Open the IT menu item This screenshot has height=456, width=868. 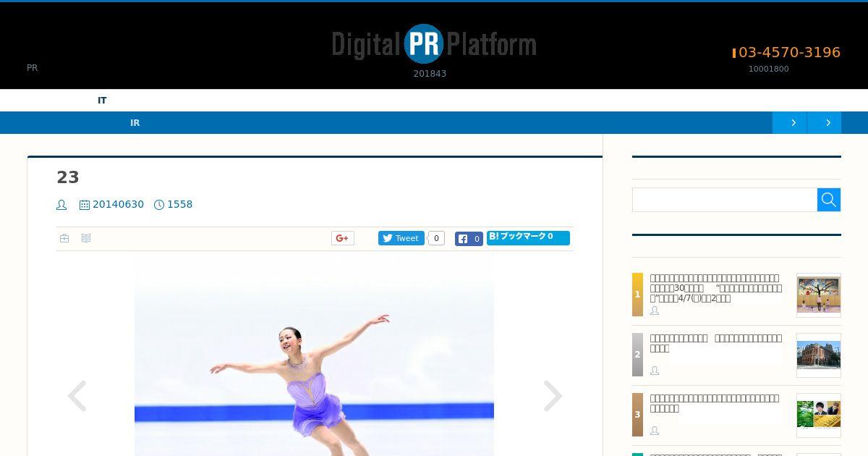pos(102,101)
